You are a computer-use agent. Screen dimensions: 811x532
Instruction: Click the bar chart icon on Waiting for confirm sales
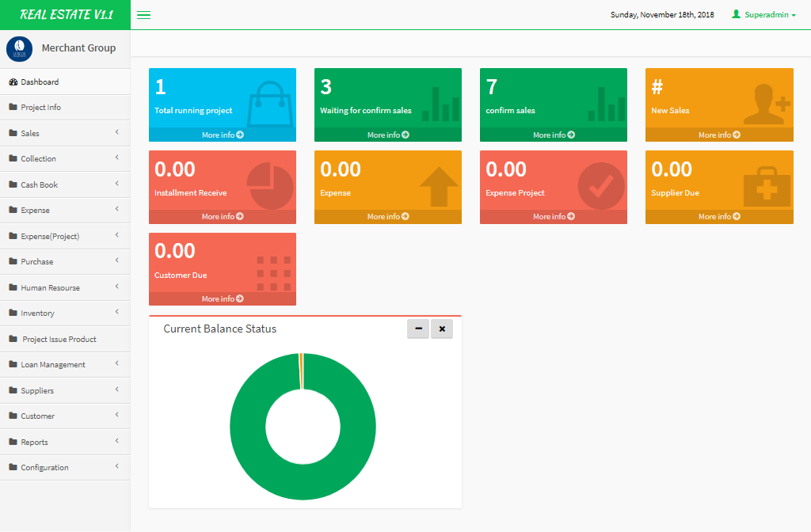click(440, 104)
